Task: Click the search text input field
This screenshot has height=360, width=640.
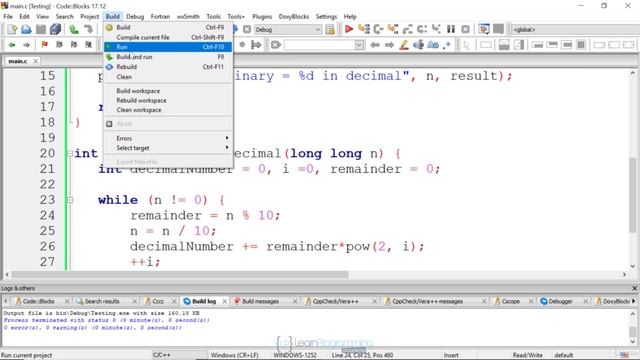Action: (x=320, y=44)
